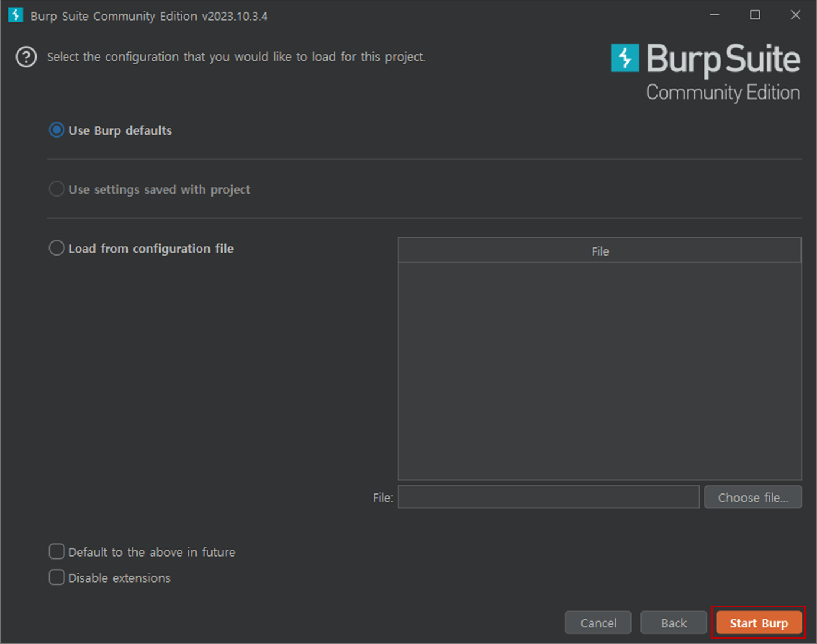Viewport: 817px width, 644px height.
Task: Select Use Burp defaults radio button
Action: (x=56, y=130)
